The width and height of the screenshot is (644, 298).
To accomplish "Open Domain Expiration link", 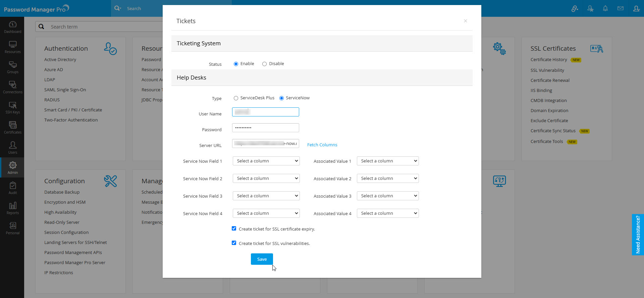I will click(x=549, y=110).
